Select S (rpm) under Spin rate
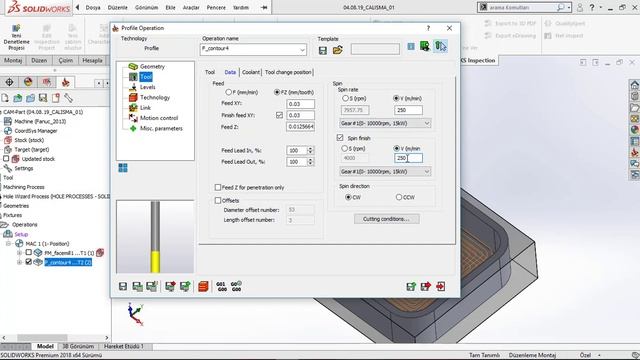Viewport: 640px width, 360px height. (x=345, y=98)
